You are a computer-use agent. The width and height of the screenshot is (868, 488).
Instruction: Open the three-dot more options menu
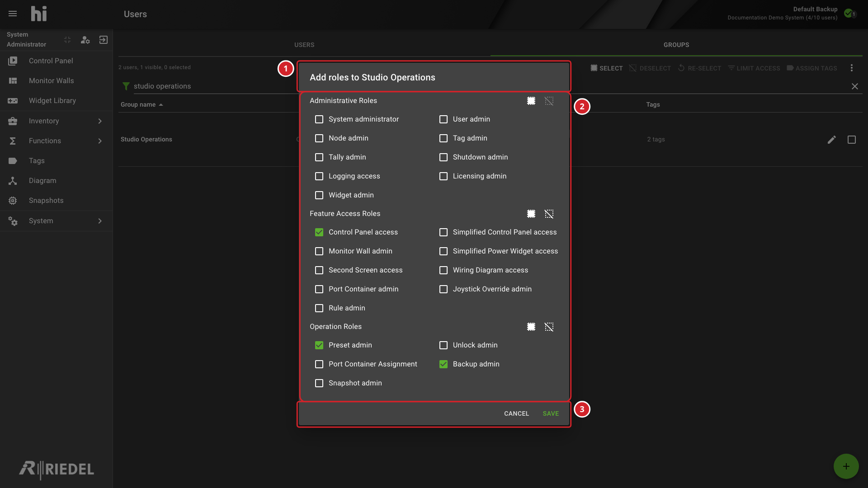852,68
